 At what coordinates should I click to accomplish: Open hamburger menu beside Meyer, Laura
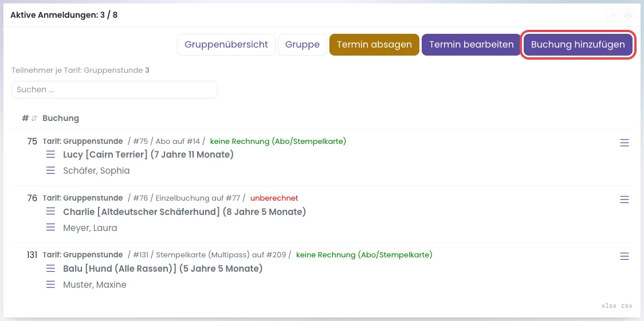tap(50, 227)
